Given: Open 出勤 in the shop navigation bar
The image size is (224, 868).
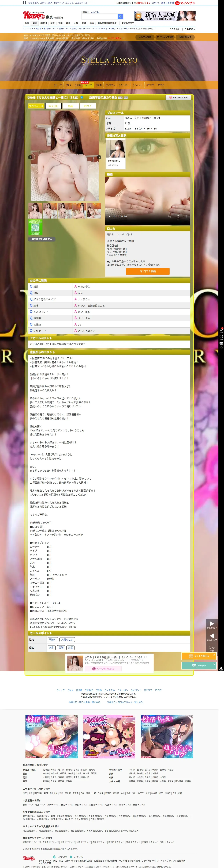Looking at the screenshot, I should click(78, 85).
